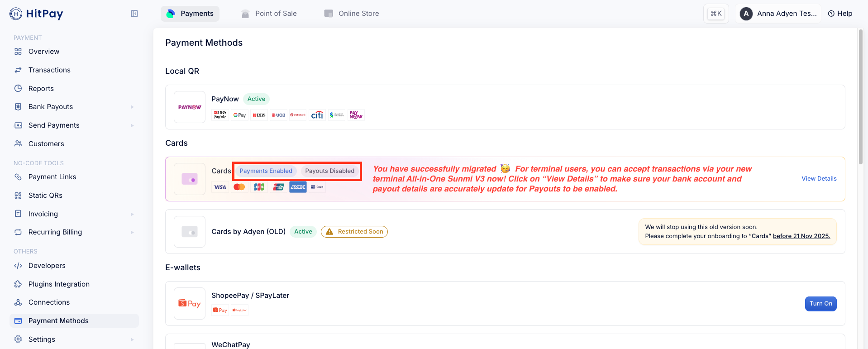
Task: Click the Visa card brand icon
Action: [x=220, y=187]
